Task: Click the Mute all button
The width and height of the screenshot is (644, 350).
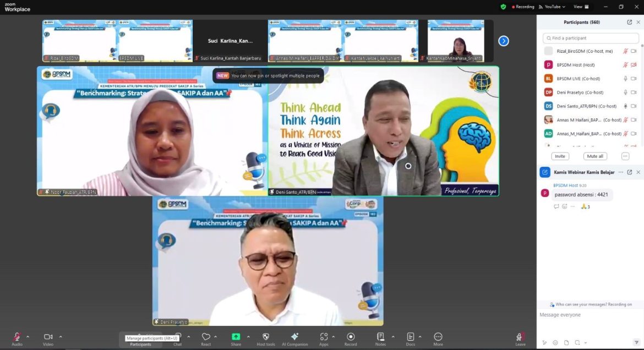Action: click(x=595, y=156)
